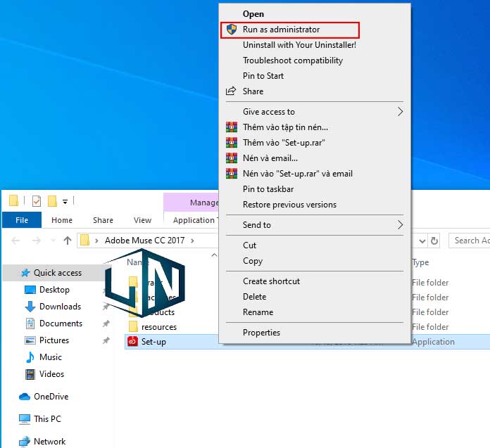Click the Search box
The image size is (490, 448).
click(469, 241)
